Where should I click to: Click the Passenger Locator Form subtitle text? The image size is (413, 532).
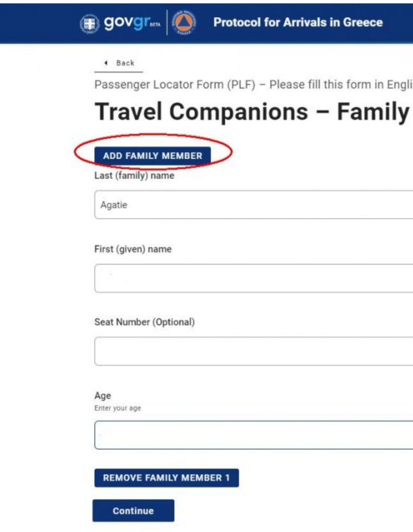253,85
